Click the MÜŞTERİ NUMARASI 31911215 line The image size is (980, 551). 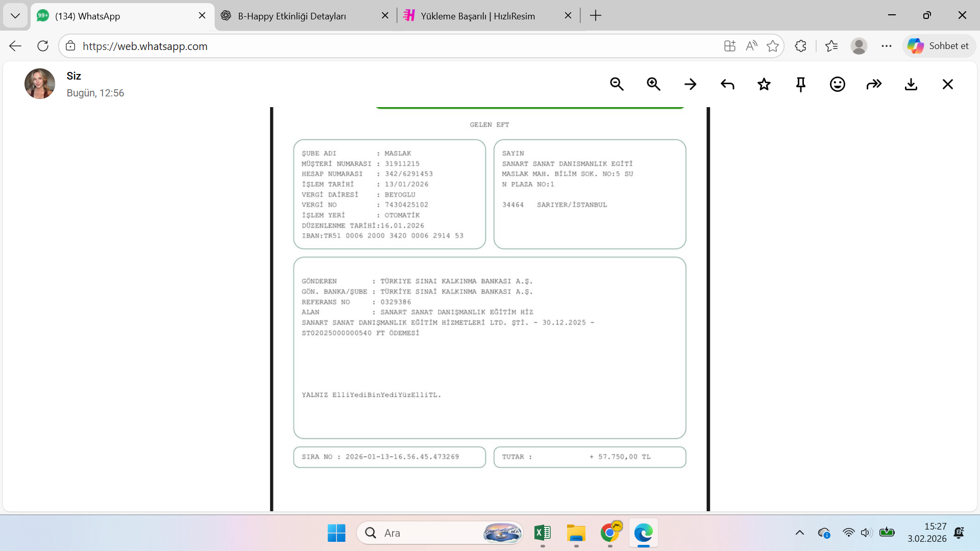[360, 164]
